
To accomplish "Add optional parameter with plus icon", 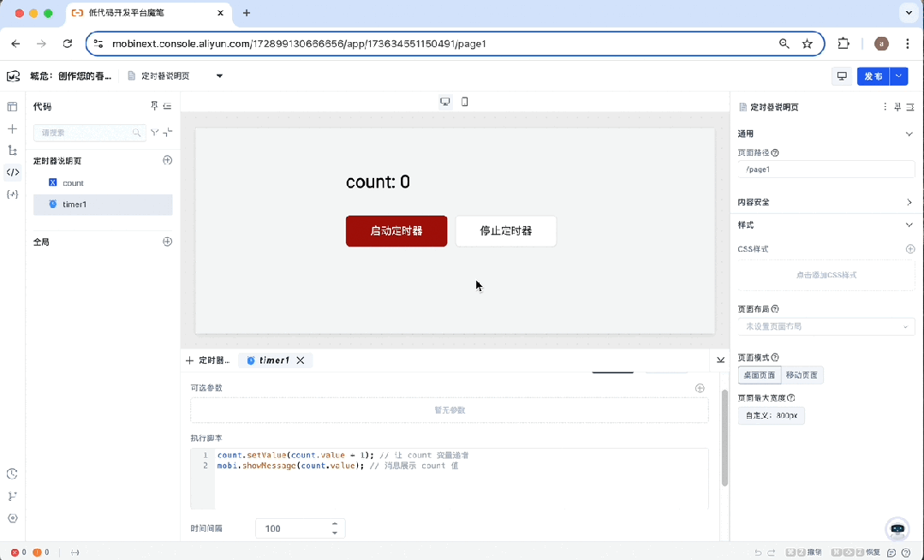I will pyautogui.click(x=700, y=388).
